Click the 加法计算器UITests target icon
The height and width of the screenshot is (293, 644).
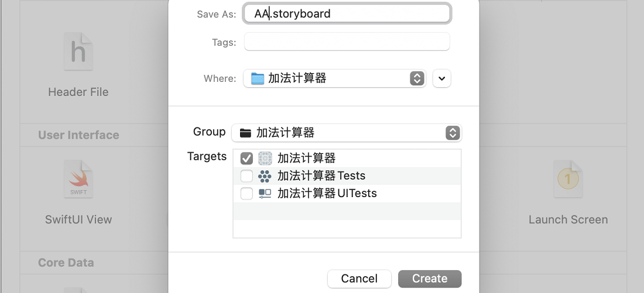pyautogui.click(x=265, y=194)
